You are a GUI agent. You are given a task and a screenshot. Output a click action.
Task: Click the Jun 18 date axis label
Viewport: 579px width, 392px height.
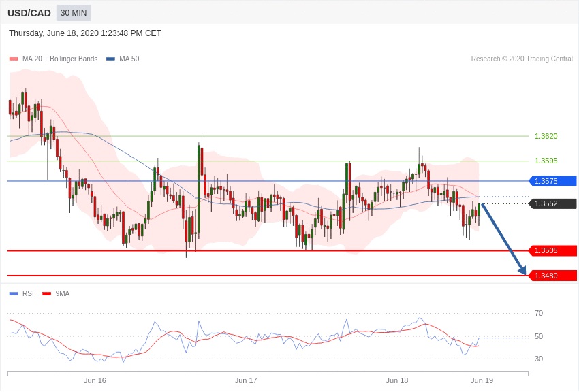point(397,380)
